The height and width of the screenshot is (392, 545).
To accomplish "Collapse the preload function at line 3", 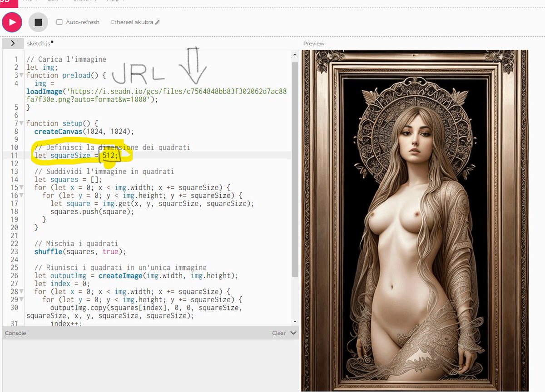I will (22, 75).
